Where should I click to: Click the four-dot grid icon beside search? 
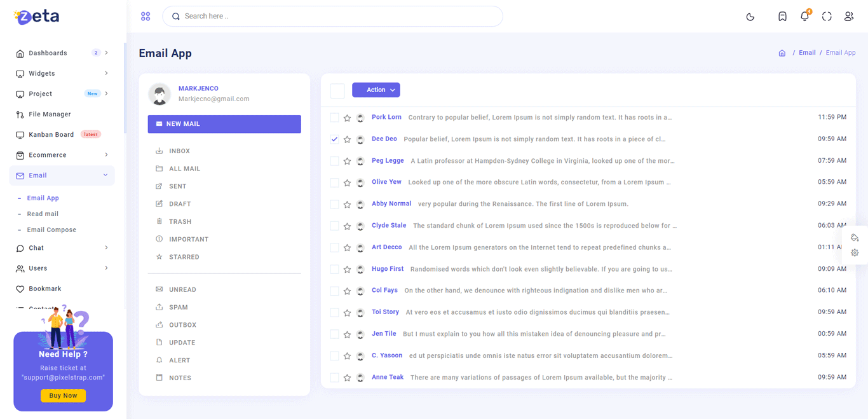pyautogui.click(x=146, y=17)
